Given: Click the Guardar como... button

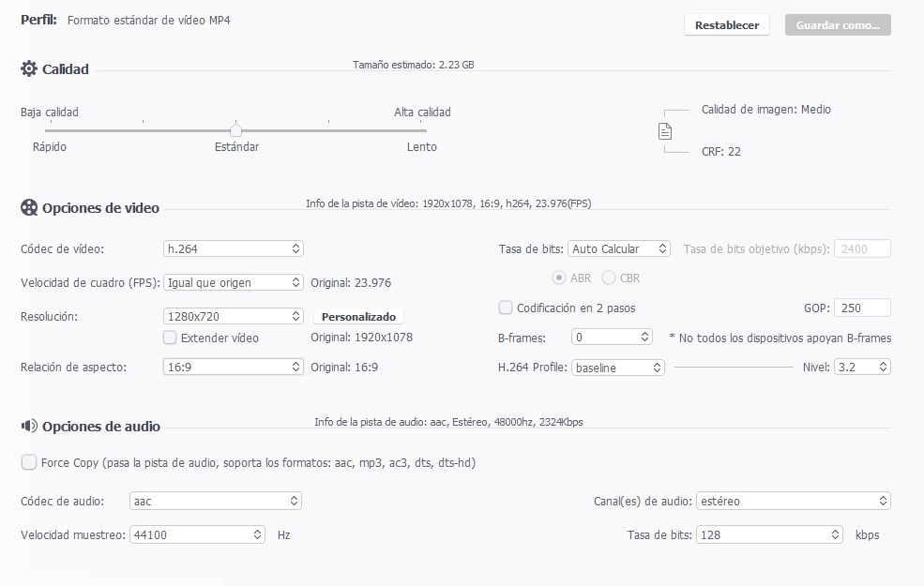Looking at the screenshot, I should tap(838, 24).
